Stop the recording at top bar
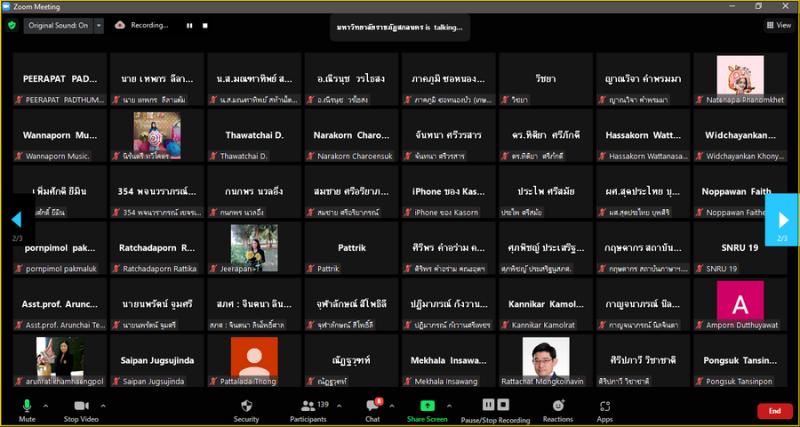 [205, 25]
